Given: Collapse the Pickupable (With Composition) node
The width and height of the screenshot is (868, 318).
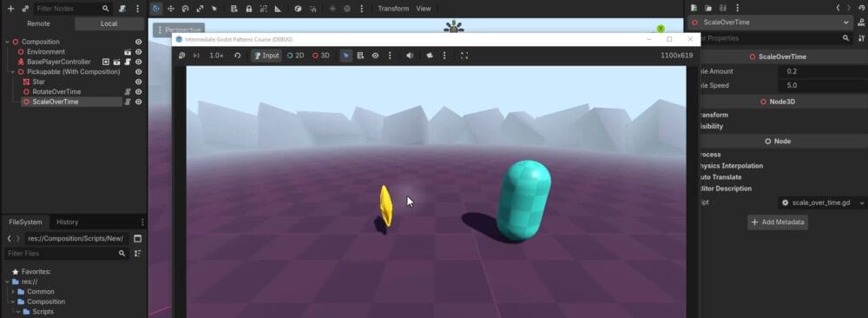Looking at the screenshot, I should pos(12,72).
